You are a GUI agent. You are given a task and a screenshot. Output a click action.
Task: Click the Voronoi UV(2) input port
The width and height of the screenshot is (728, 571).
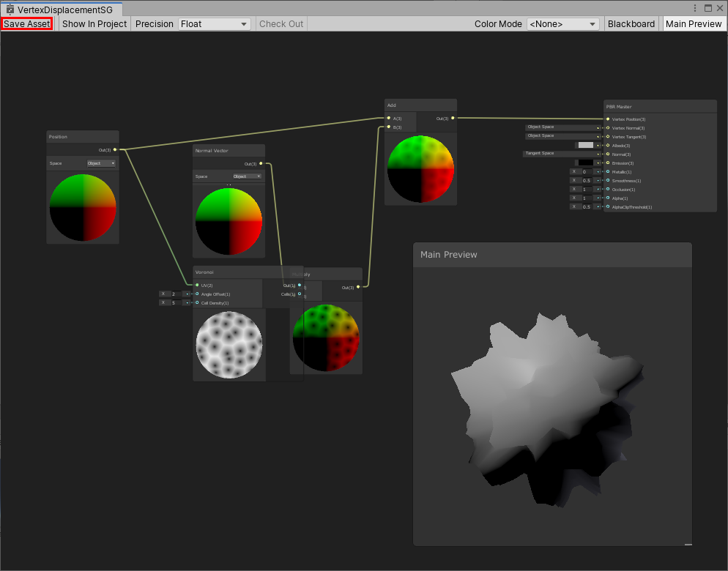[197, 285]
